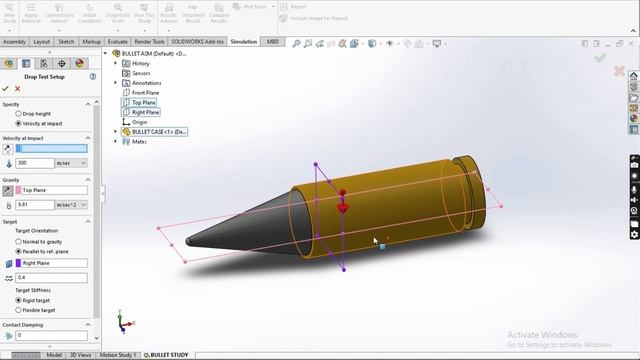Collapse the Velocity at Impact section
This screenshot has width=640, height=360.
[88, 138]
